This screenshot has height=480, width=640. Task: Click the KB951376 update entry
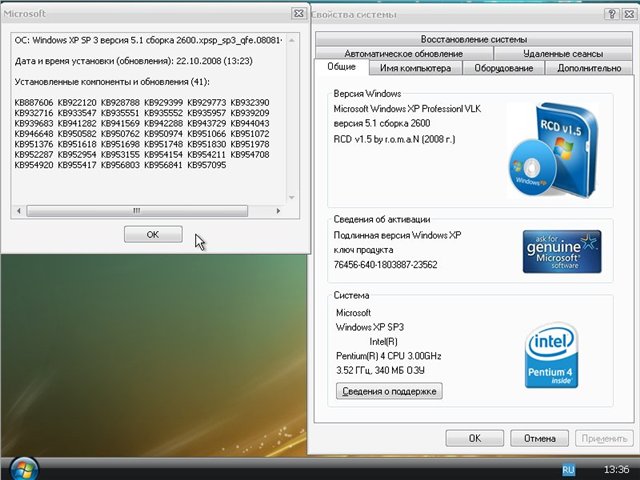click(x=34, y=144)
